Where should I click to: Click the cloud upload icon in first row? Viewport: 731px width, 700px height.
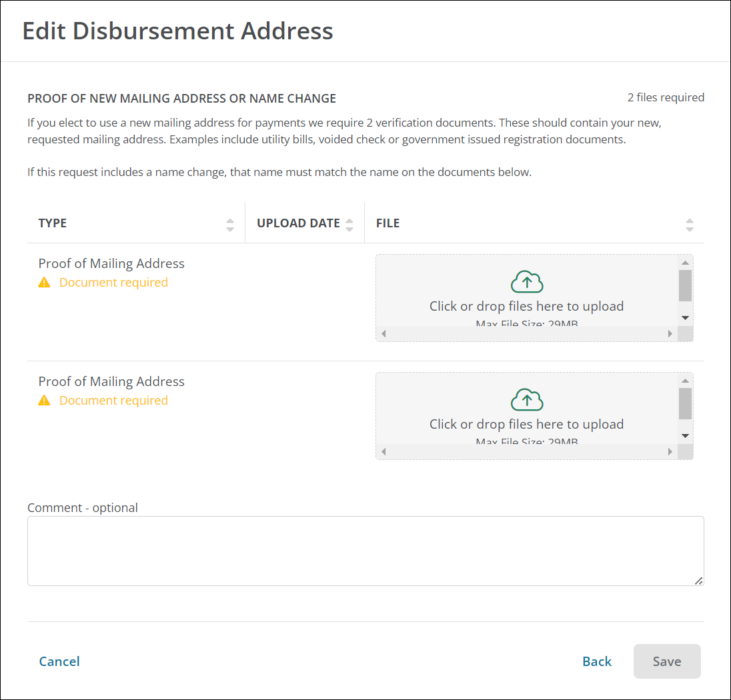[527, 282]
